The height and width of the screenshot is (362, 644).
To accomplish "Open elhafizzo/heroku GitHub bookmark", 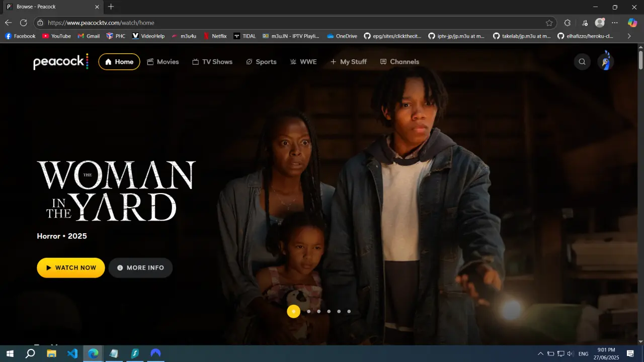I will [x=586, y=36].
